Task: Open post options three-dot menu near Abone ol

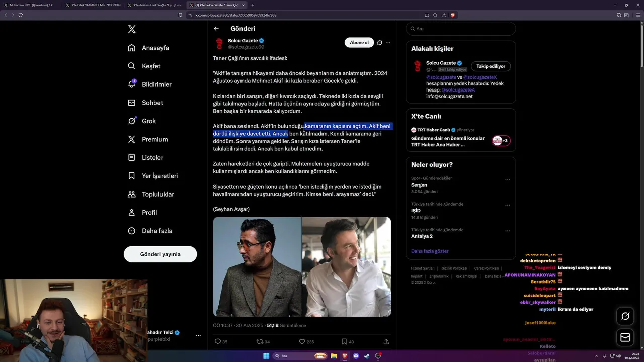Action: (388, 43)
